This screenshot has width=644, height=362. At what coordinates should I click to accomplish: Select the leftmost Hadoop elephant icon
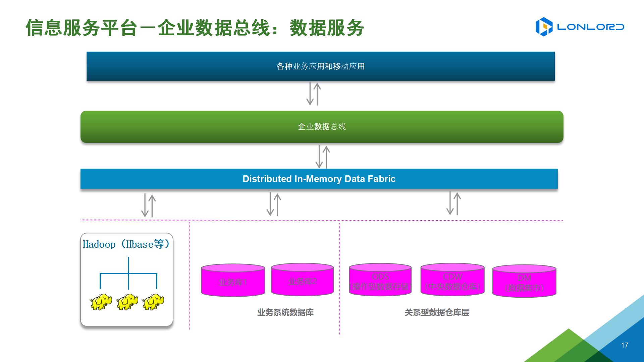[x=101, y=302]
